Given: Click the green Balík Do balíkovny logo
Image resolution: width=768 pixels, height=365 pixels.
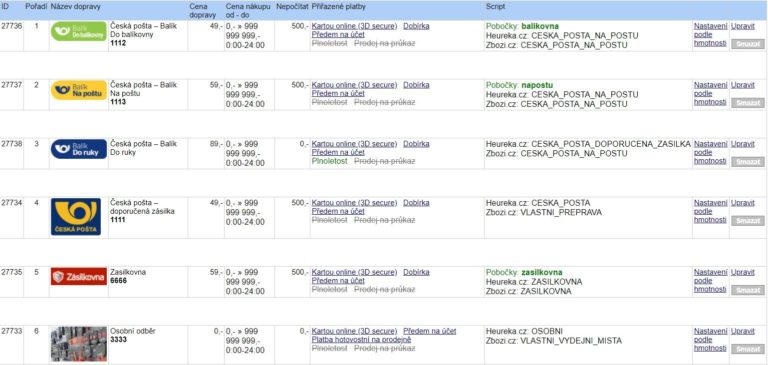Looking at the screenshot, I should 78,31.
